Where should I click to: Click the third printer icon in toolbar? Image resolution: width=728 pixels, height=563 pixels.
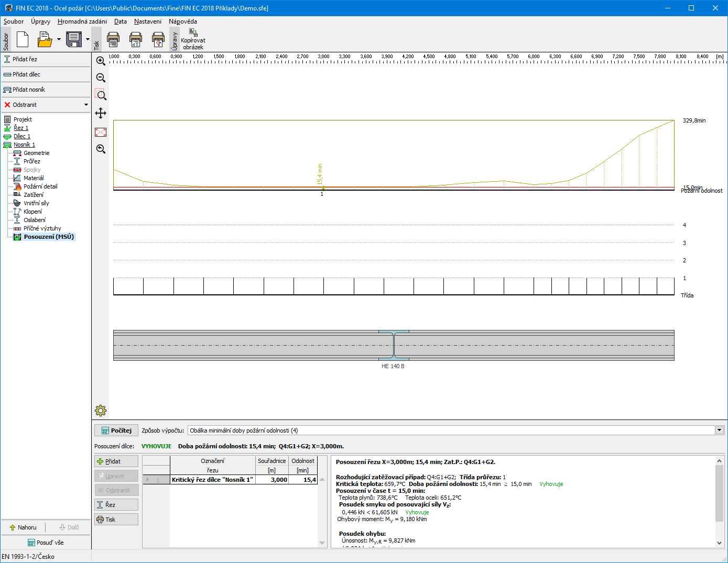point(158,39)
